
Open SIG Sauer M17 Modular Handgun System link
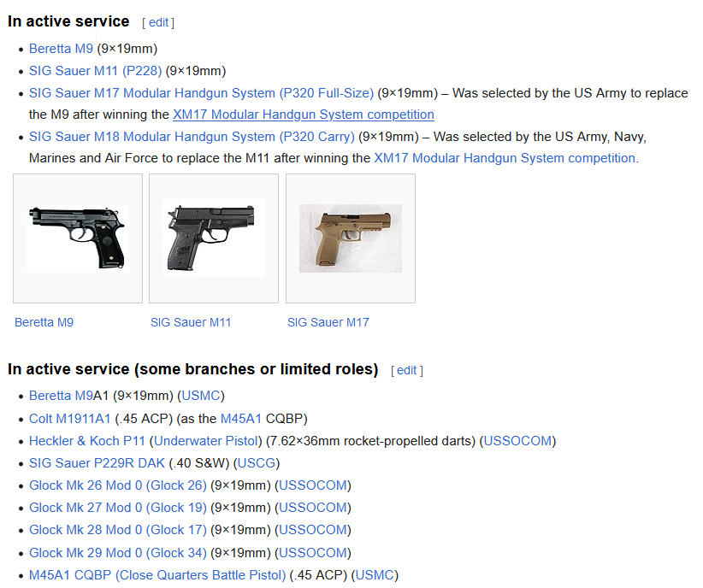[x=201, y=93]
